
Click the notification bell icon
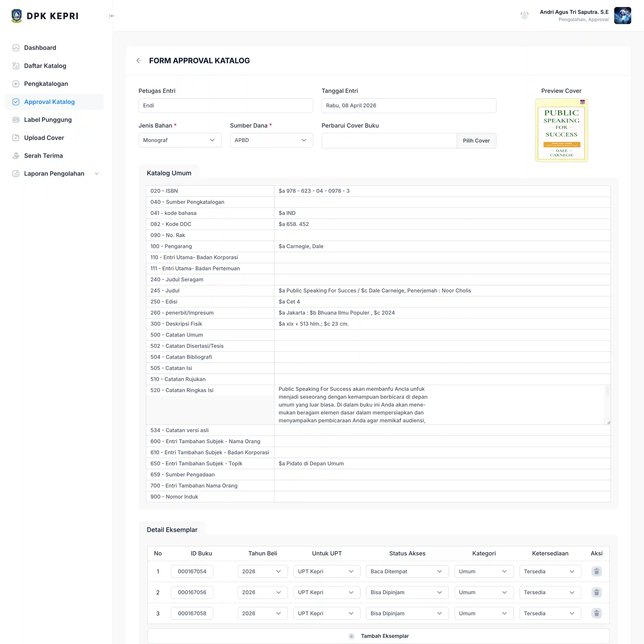tap(524, 15)
